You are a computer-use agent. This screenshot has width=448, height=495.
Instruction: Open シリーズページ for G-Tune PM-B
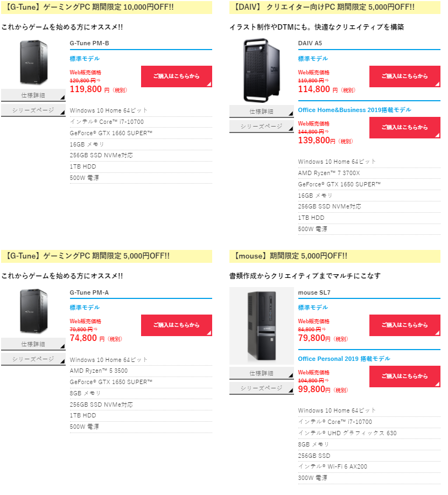pos(33,110)
